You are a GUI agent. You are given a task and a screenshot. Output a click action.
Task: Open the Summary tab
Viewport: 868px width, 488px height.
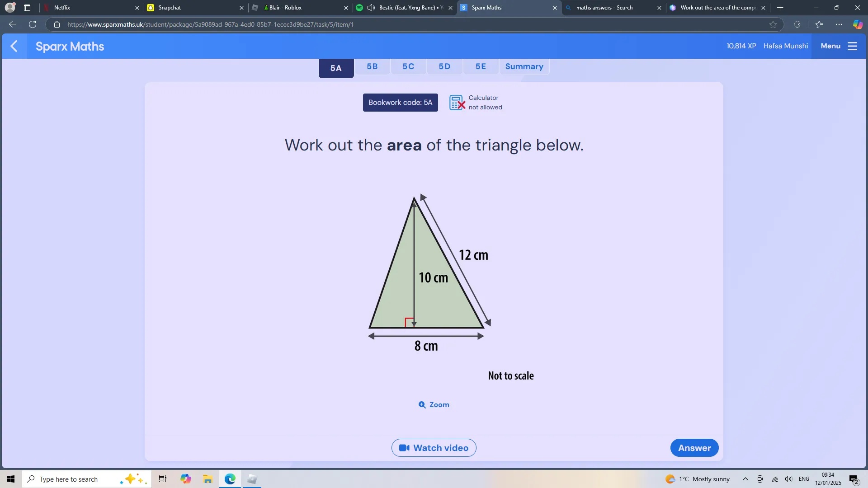point(524,66)
